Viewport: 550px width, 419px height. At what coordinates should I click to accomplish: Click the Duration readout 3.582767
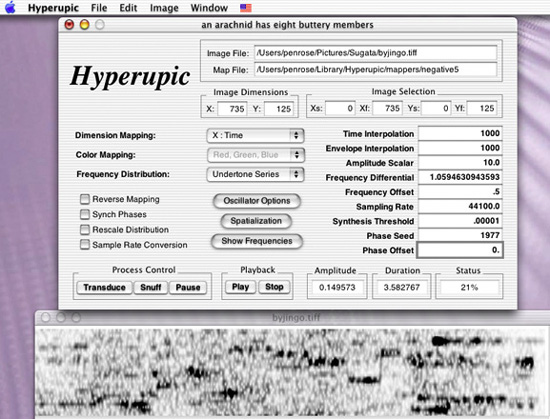402,288
